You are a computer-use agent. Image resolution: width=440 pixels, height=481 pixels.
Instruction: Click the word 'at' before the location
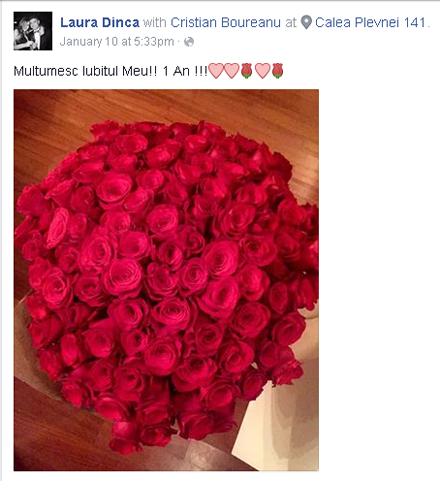point(291,22)
